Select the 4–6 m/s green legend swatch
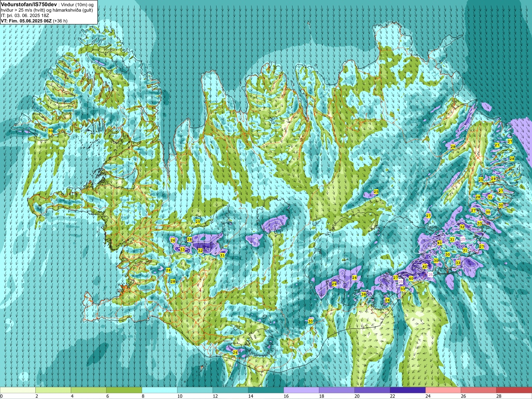Image resolution: width=532 pixels, height=399 pixels. point(89,390)
